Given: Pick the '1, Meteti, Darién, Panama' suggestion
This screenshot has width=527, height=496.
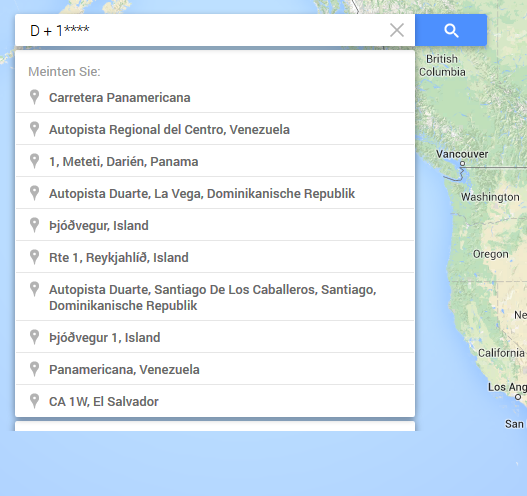Looking at the screenshot, I should pos(215,161).
